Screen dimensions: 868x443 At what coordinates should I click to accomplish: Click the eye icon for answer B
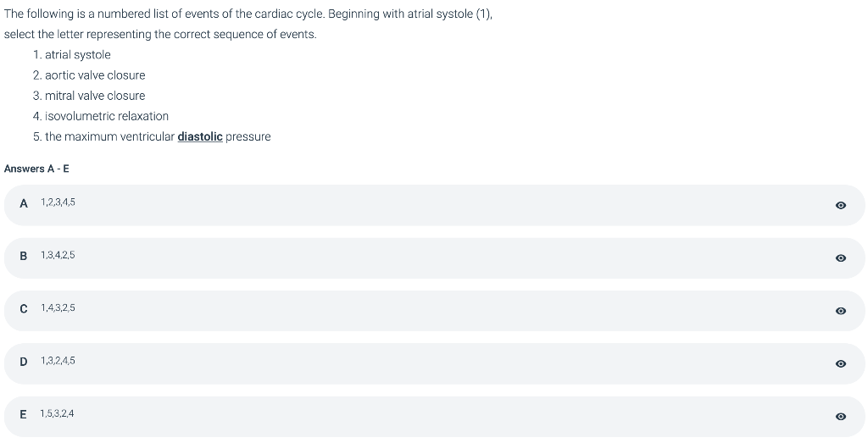click(x=840, y=257)
